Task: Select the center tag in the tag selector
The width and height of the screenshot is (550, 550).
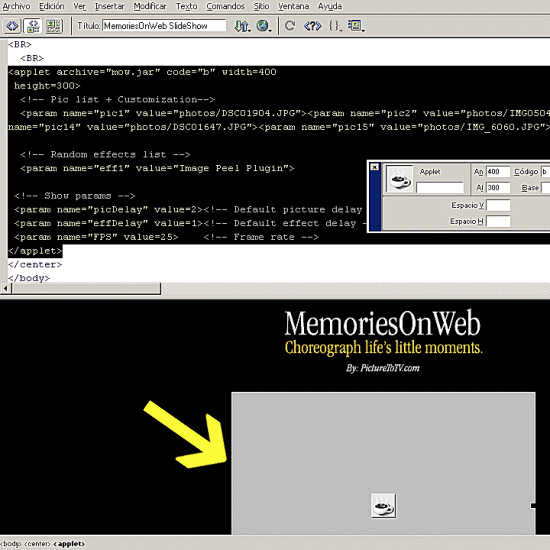Action: [37, 544]
